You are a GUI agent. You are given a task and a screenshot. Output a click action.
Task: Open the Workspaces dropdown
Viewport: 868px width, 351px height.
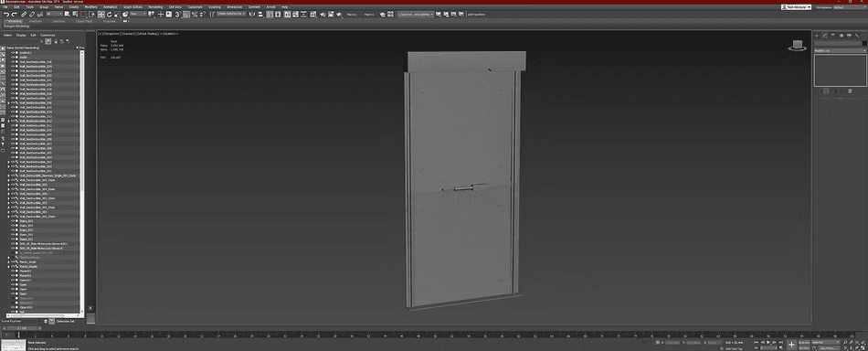point(851,7)
